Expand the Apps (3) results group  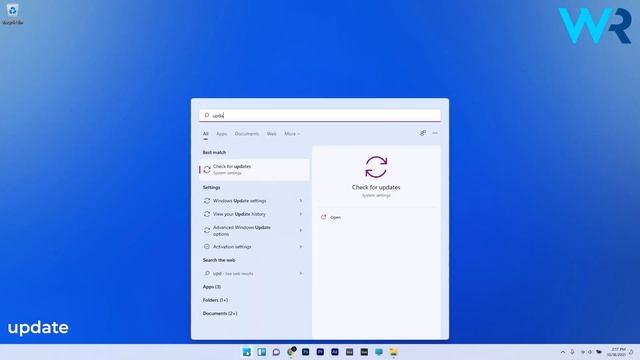(x=212, y=287)
